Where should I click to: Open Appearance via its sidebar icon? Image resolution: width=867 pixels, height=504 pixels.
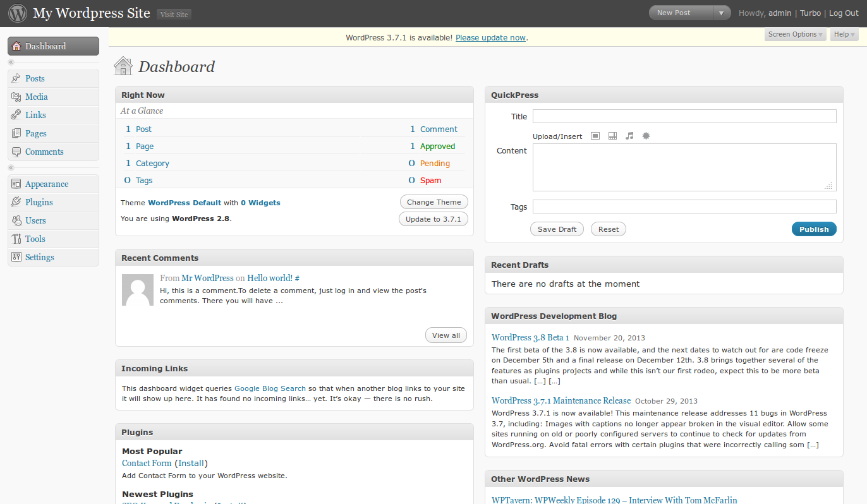point(16,184)
